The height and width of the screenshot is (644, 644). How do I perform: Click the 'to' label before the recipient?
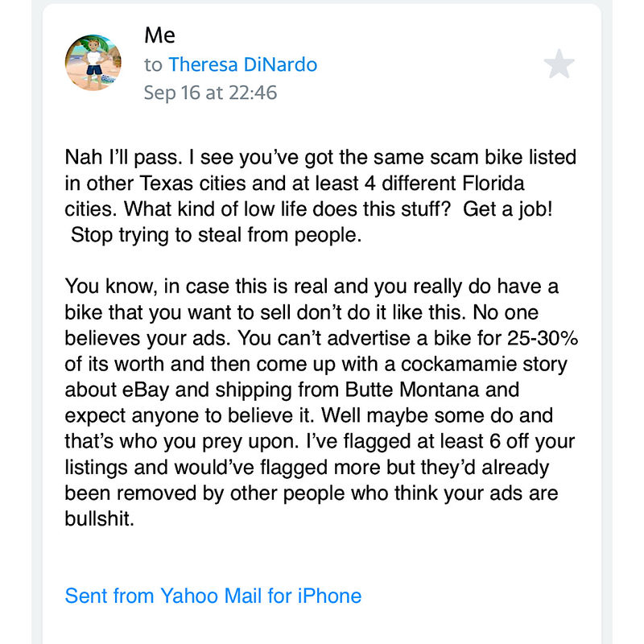(x=153, y=65)
